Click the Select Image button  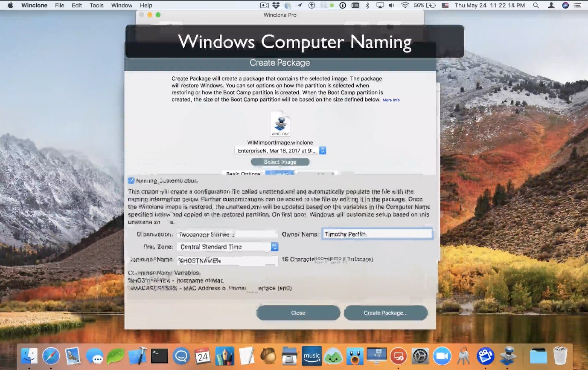click(280, 162)
